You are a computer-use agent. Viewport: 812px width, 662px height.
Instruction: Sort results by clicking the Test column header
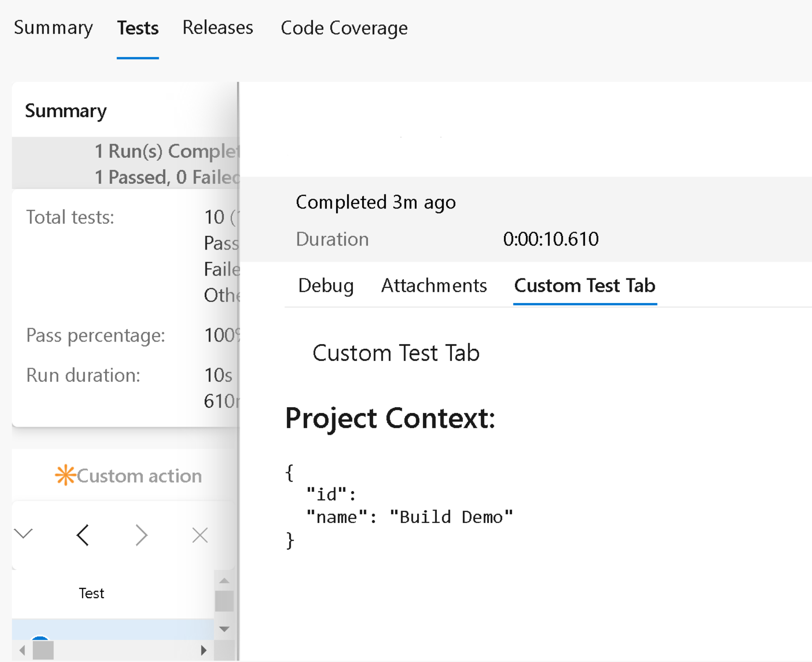click(x=92, y=593)
